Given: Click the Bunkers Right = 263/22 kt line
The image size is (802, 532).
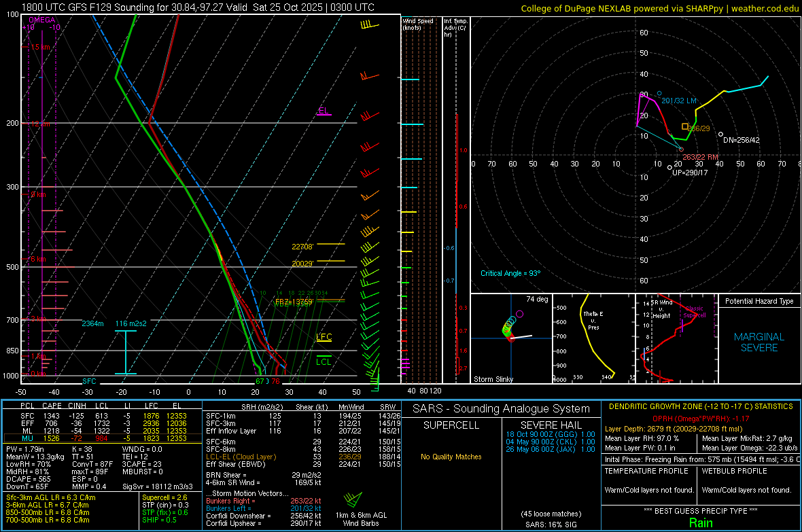Looking at the screenshot, I should (x=264, y=501).
